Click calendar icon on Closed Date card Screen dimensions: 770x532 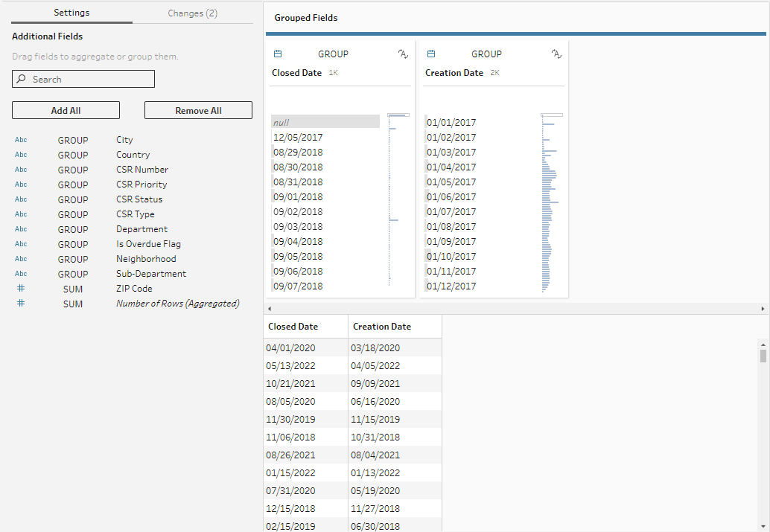[x=278, y=54]
